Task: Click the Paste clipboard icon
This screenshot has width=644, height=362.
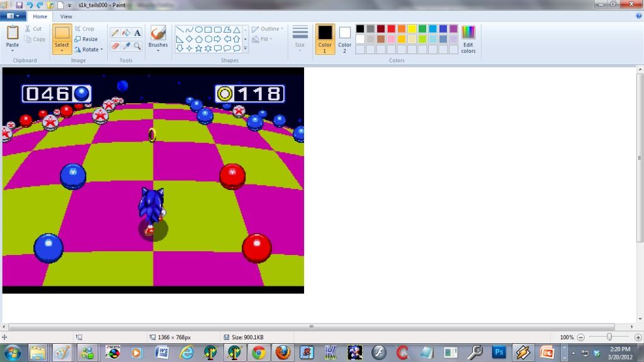Action: pos(13,33)
